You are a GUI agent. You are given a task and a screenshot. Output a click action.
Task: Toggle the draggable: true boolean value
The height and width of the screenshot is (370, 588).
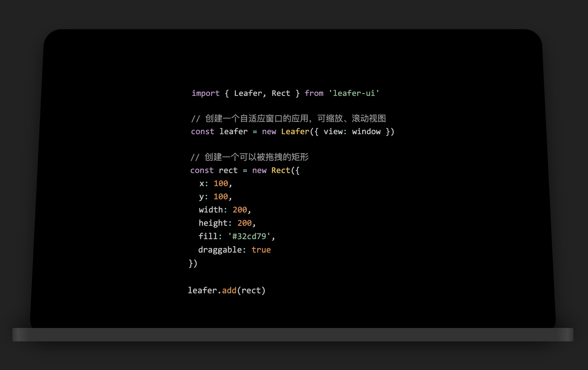pyautogui.click(x=262, y=249)
